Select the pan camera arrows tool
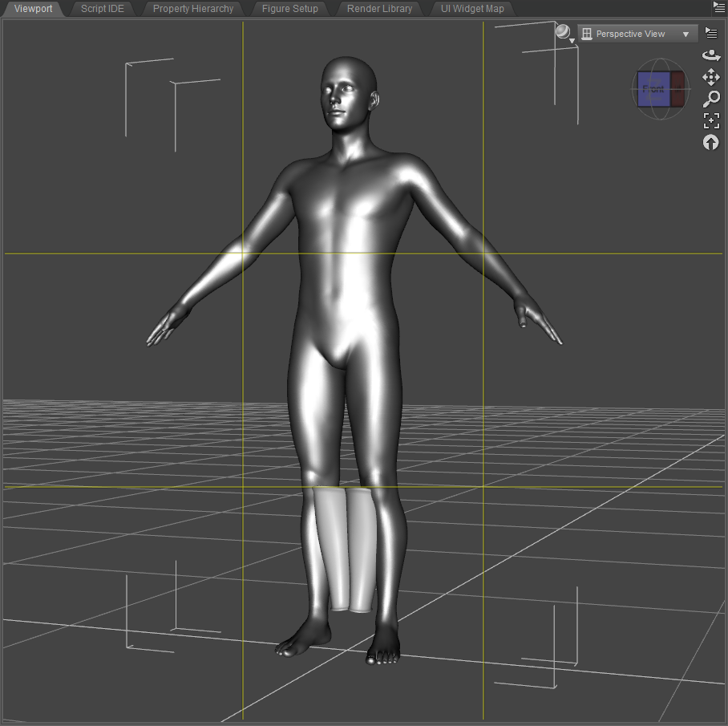Screen dimensions: 728x726 pyautogui.click(x=711, y=77)
